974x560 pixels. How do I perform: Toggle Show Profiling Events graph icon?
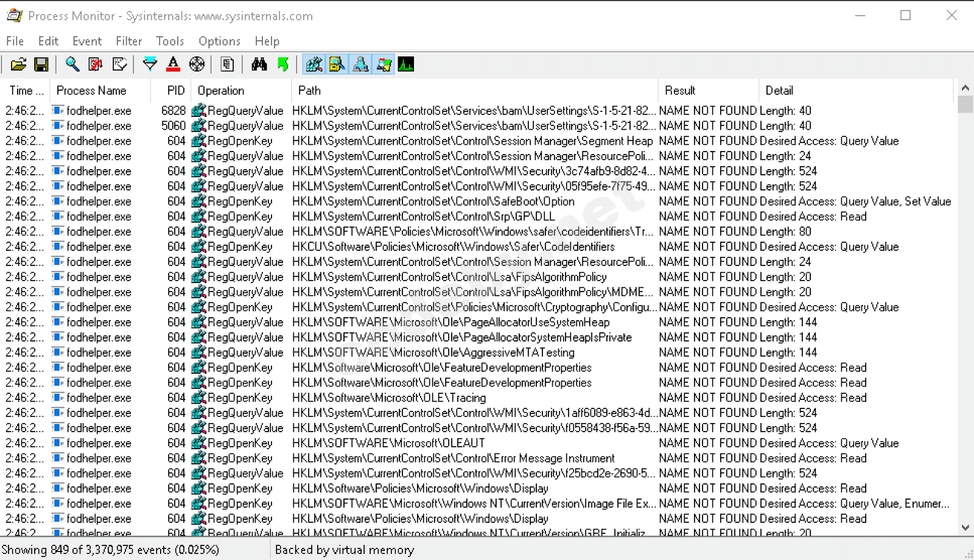(406, 65)
